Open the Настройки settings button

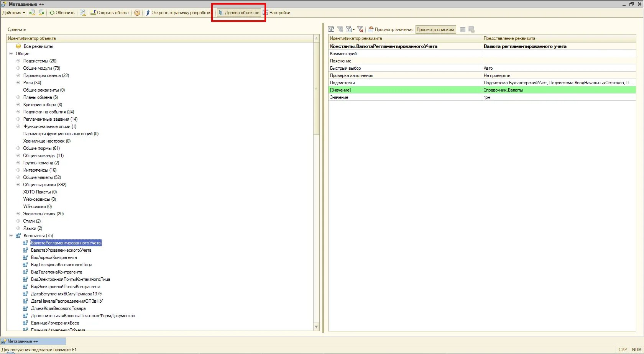[x=276, y=13]
